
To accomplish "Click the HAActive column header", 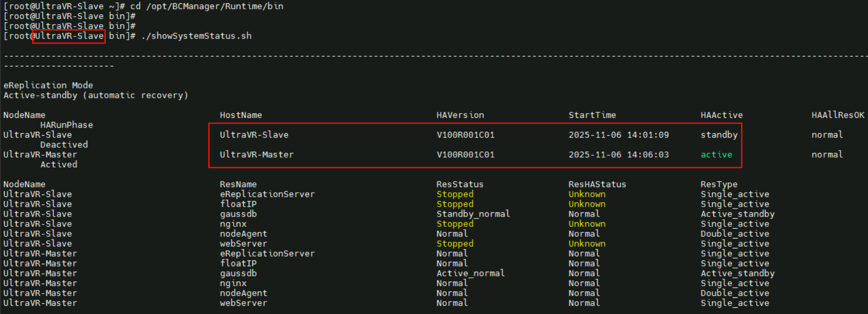I will coord(721,115).
